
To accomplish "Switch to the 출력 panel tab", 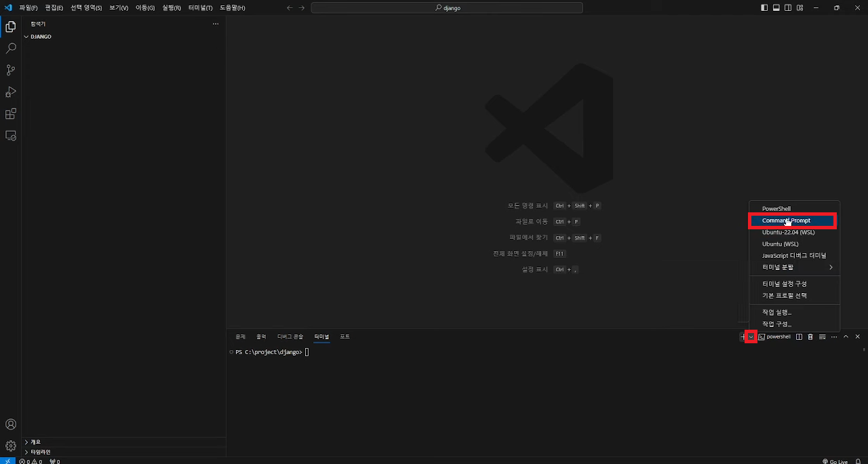I will click(x=261, y=336).
